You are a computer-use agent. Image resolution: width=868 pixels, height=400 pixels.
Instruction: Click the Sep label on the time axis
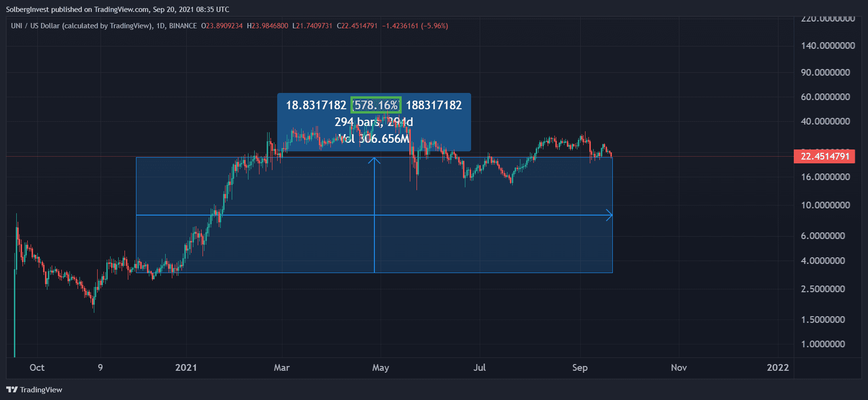tap(580, 367)
